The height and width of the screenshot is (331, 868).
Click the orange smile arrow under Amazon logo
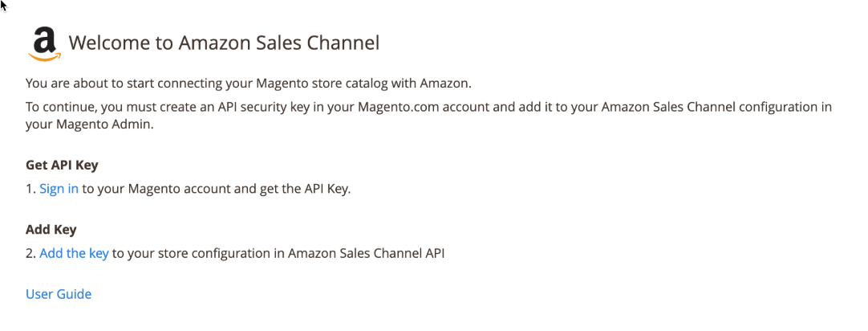pos(45,56)
